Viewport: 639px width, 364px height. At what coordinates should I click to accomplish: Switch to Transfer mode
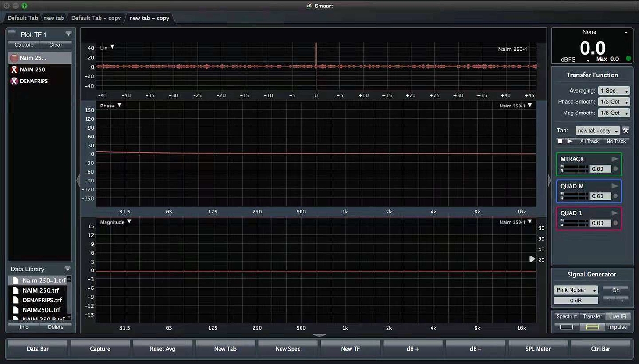pos(592,316)
